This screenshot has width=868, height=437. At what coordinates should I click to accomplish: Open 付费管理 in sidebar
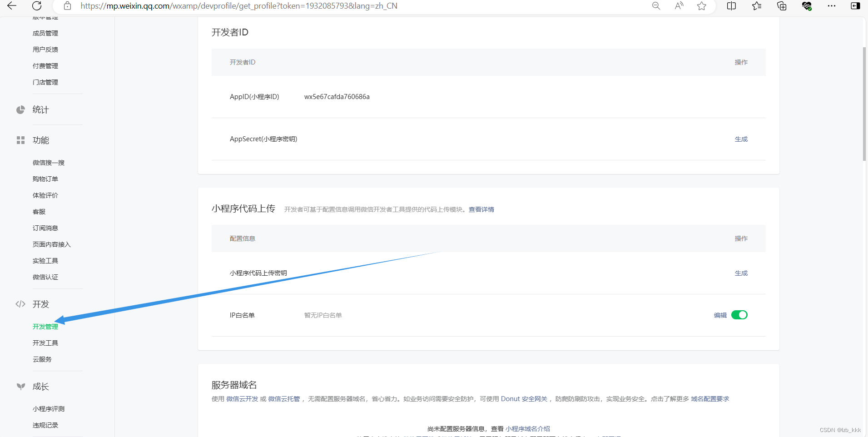coord(45,66)
